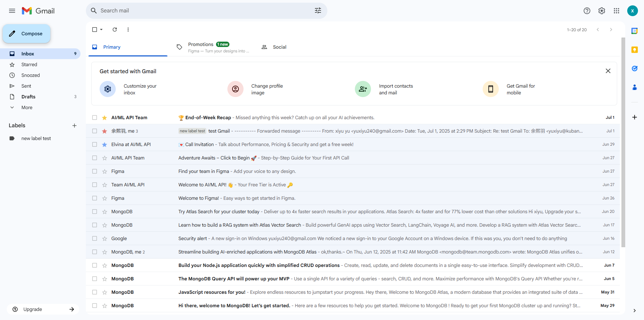Viewport: 644px width, 320px height.
Task: Open Streamline building AI-enriched applications email
Action: pos(353,252)
